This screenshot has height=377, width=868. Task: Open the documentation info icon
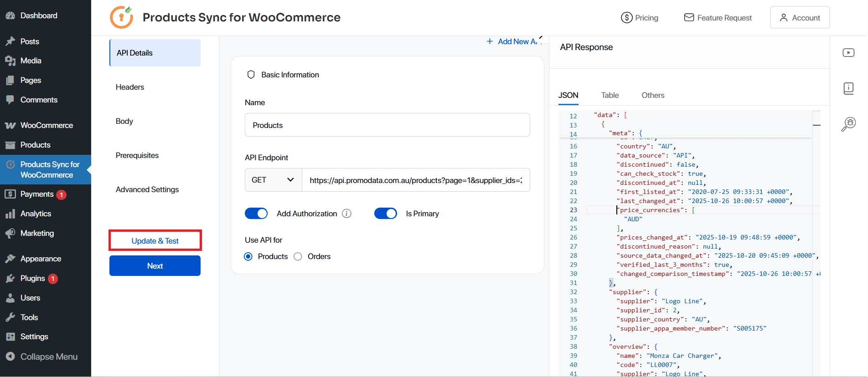click(848, 88)
